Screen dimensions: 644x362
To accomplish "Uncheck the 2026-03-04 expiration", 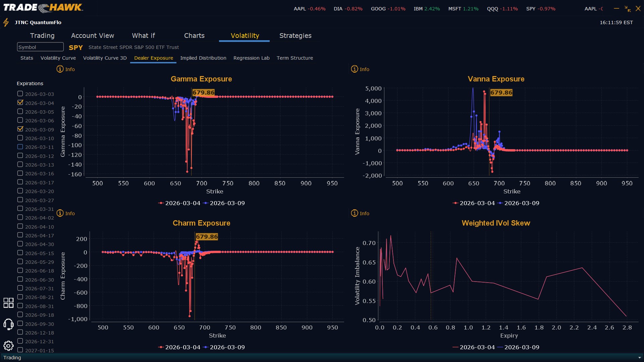I will [x=20, y=103].
